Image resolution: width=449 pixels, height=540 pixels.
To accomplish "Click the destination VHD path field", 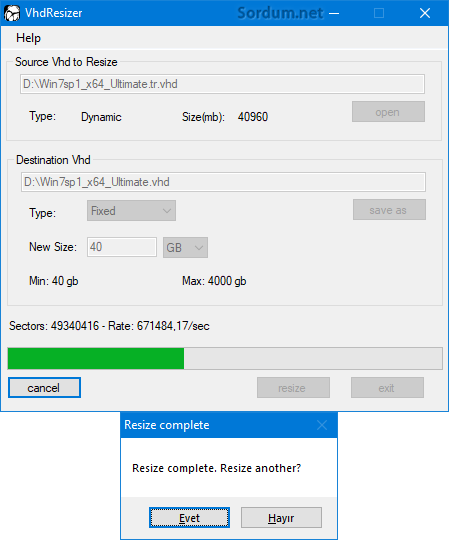I will point(223,182).
